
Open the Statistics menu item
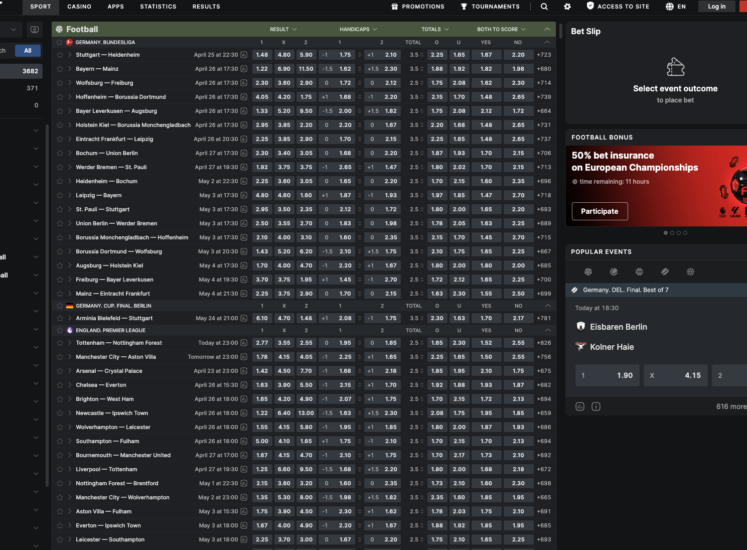click(158, 6)
